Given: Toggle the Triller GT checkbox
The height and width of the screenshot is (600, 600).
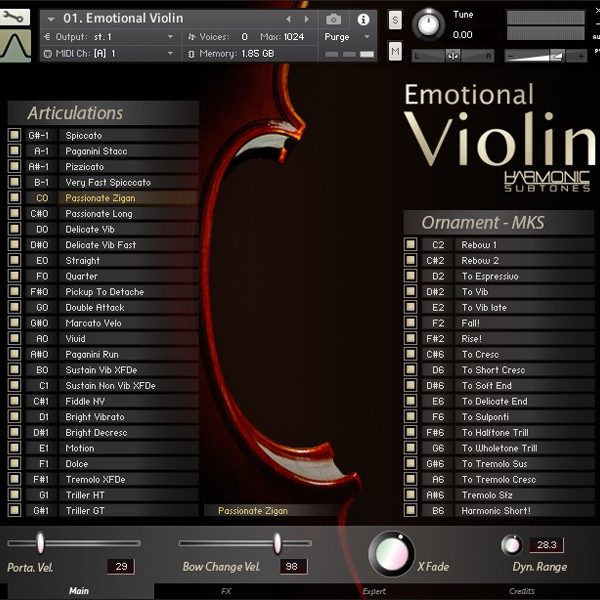Looking at the screenshot, I should tap(15, 510).
